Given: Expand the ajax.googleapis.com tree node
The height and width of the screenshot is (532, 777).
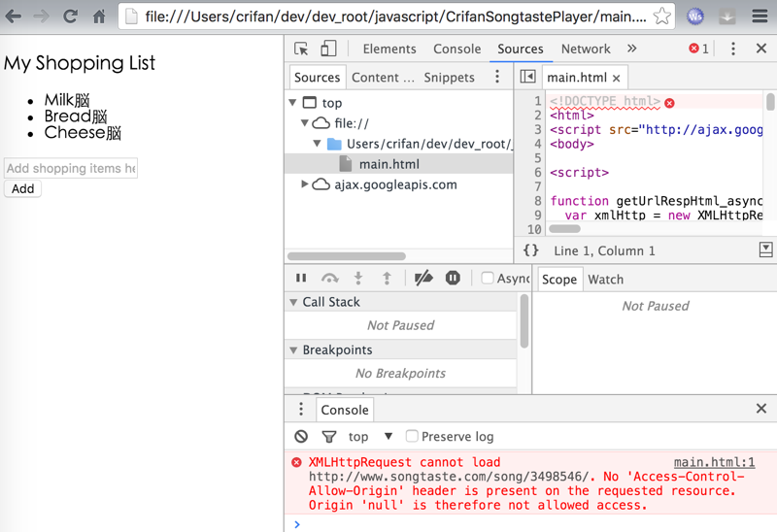Looking at the screenshot, I should pos(305,184).
